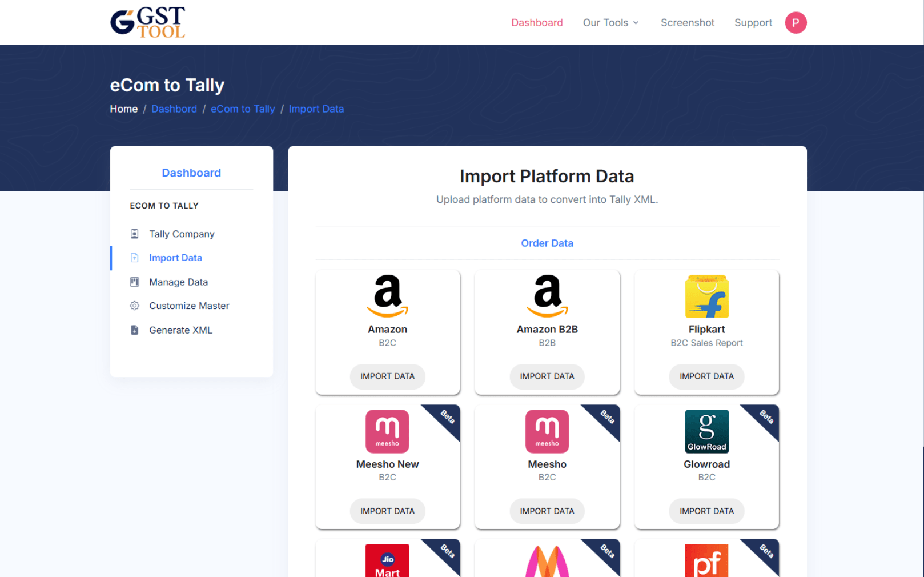The image size is (924, 577).
Task: Click the Amazon B2C logo
Action: (x=388, y=296)
